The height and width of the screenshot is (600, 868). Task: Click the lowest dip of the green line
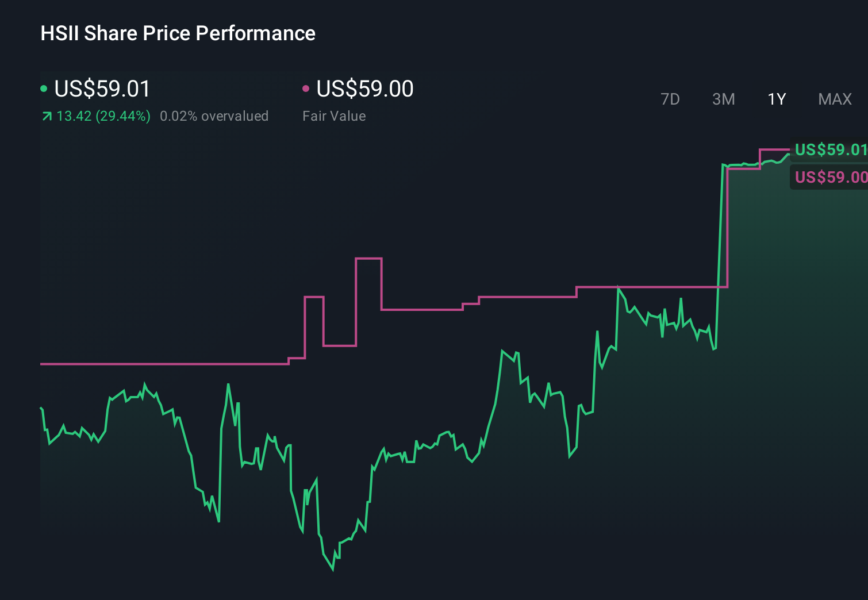pyautogui.click(x=333, y=570)
